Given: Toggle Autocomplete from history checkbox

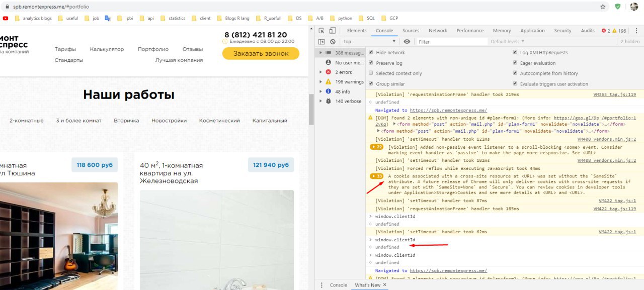Looking at the screenshot, I should click(x=515, y=73).
